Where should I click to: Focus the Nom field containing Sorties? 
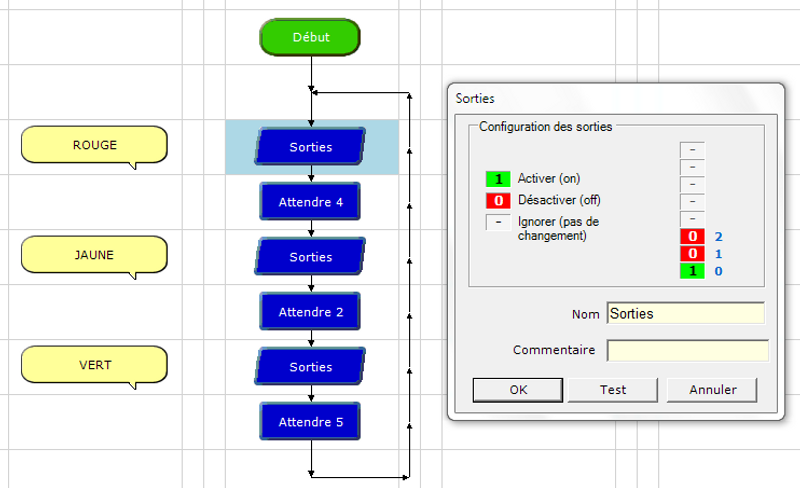pyautogui.click(x=686, y=313)
